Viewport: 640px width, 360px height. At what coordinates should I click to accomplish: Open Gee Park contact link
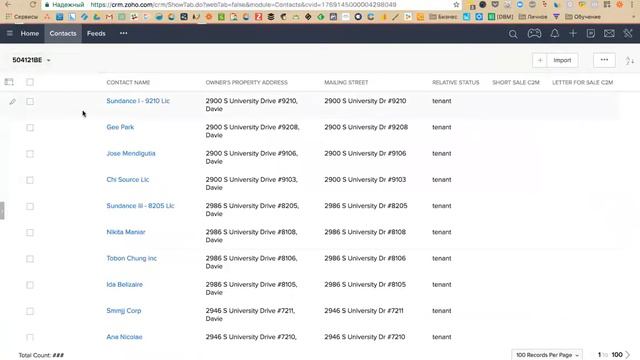[120, 127]
